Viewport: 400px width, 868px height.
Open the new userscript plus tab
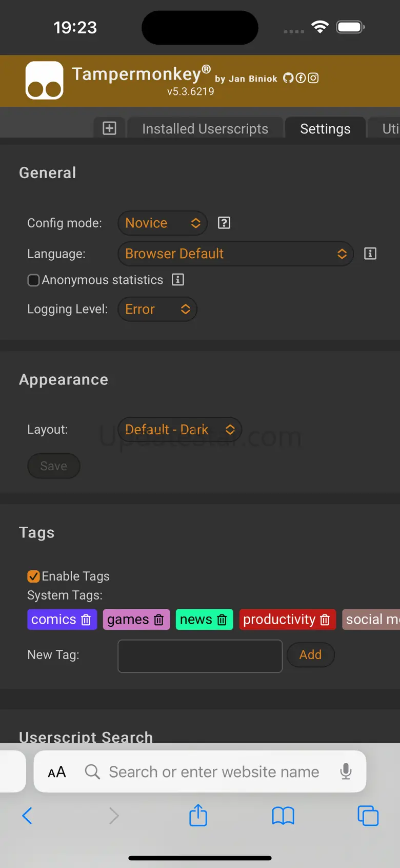pos(109,128)
